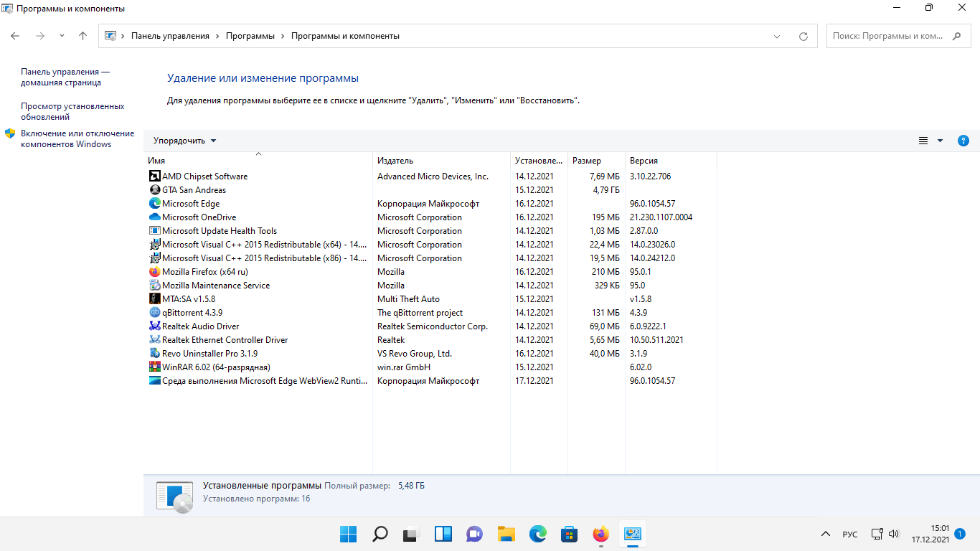Click the Edge WebView2 runtime icon
This screenshot has width=980, height=551.
(x=154, y=380)
